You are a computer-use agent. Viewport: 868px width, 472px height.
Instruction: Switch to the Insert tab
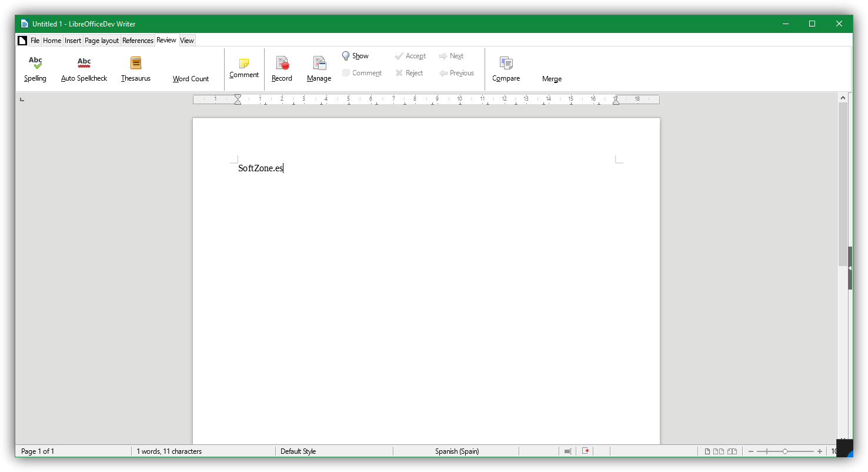click(x=73, y=41)
